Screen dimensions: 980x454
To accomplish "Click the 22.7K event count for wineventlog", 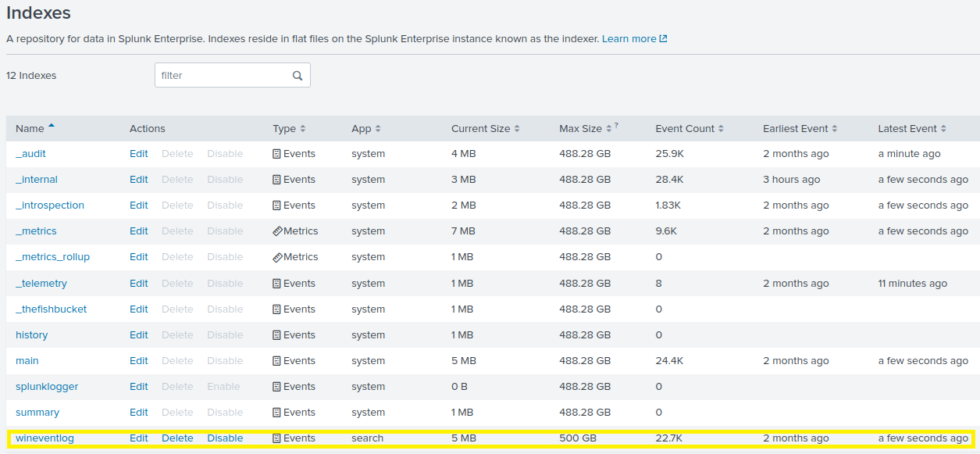I will pos(669,438).
